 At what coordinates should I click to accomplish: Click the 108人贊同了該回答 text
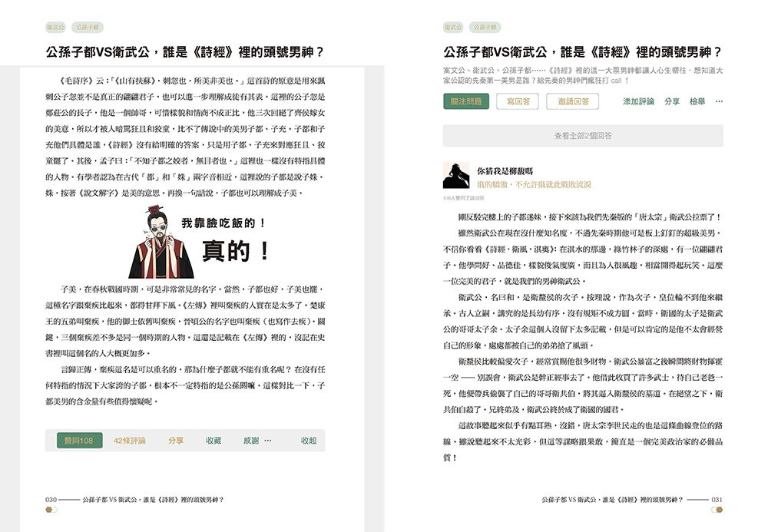463,198
